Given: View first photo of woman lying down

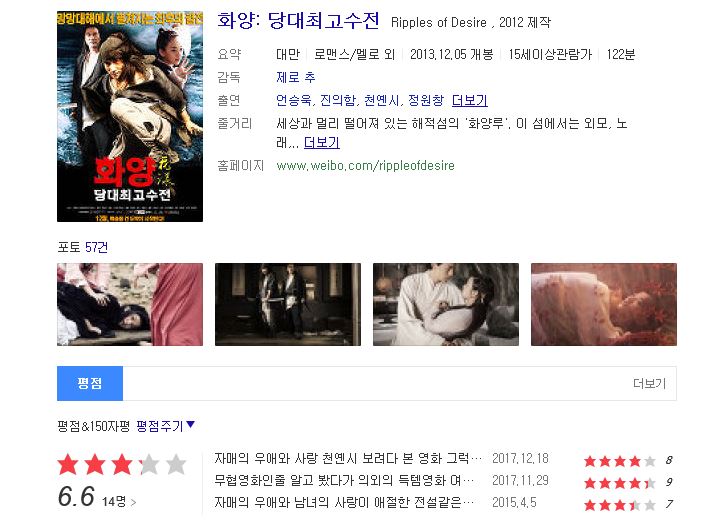Looking at the screenshot, I should pos(130,304).
